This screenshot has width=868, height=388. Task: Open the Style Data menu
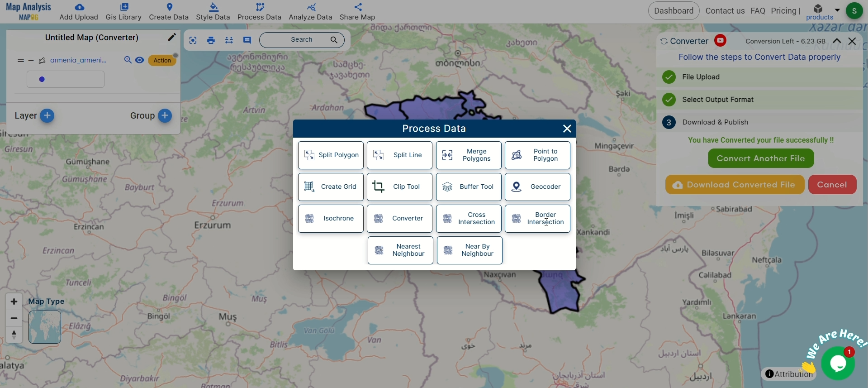213,12
